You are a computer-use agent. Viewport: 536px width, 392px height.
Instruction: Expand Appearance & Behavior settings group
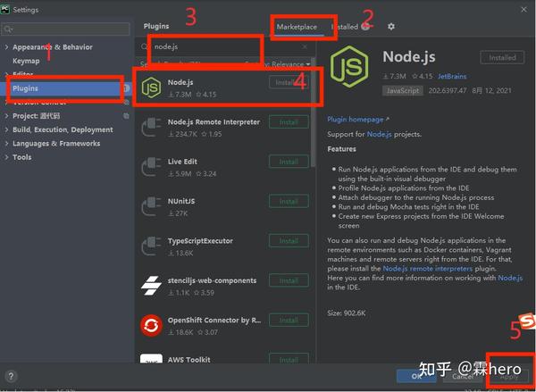coord(6,46)
